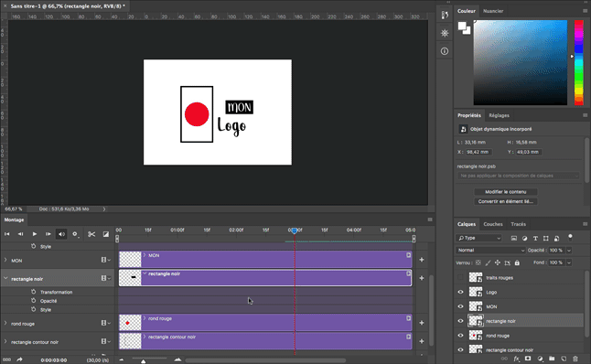Click render video arrow icon
Screen dimensions: 591x364
(19, 359)
